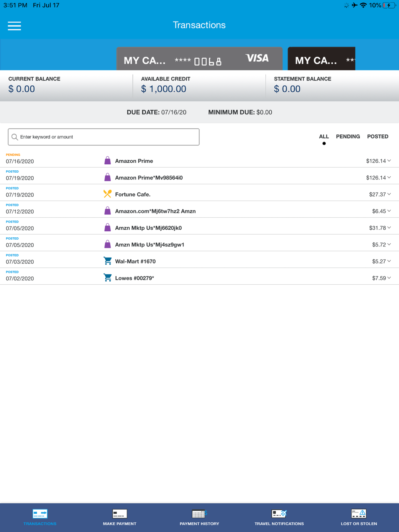Tap the Available Credit $ 1,000.00 value
This screenshot has width=399, height=532.
[x=164, y=89]
